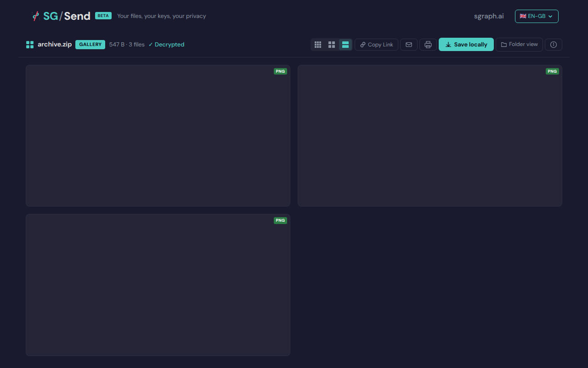Click the BETA badge
Screen dimensions: 588x368
click(103, 16)
